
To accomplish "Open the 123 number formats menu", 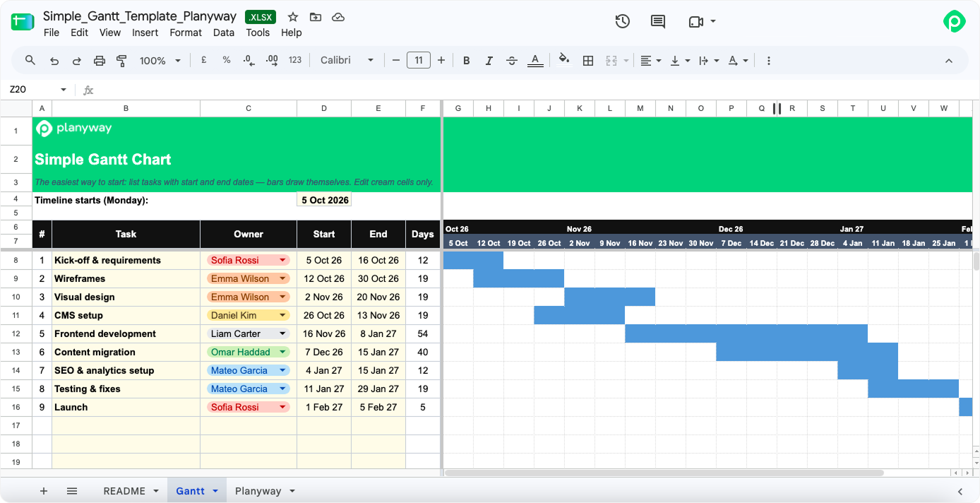I will pos(295,61).
